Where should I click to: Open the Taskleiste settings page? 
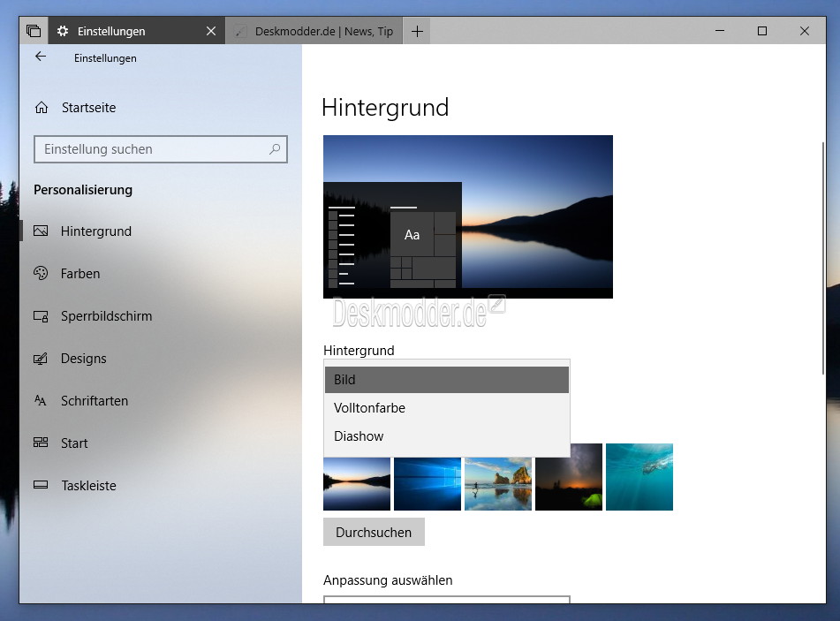coord(88,486)
